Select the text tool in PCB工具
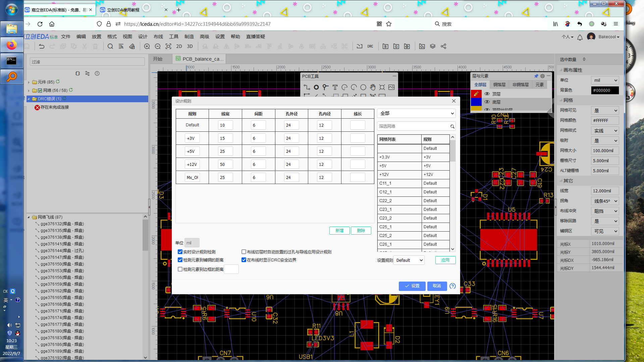 click(335, 87)
